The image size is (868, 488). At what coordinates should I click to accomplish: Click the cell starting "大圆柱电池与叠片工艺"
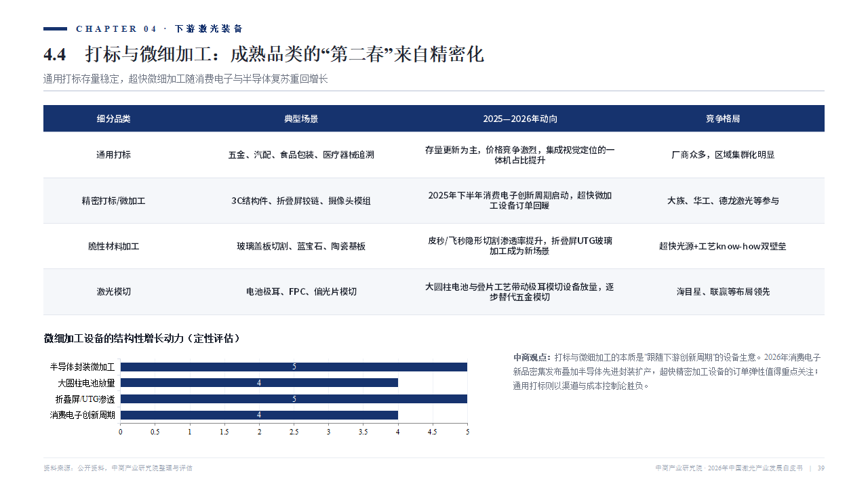tap(520, 291)
